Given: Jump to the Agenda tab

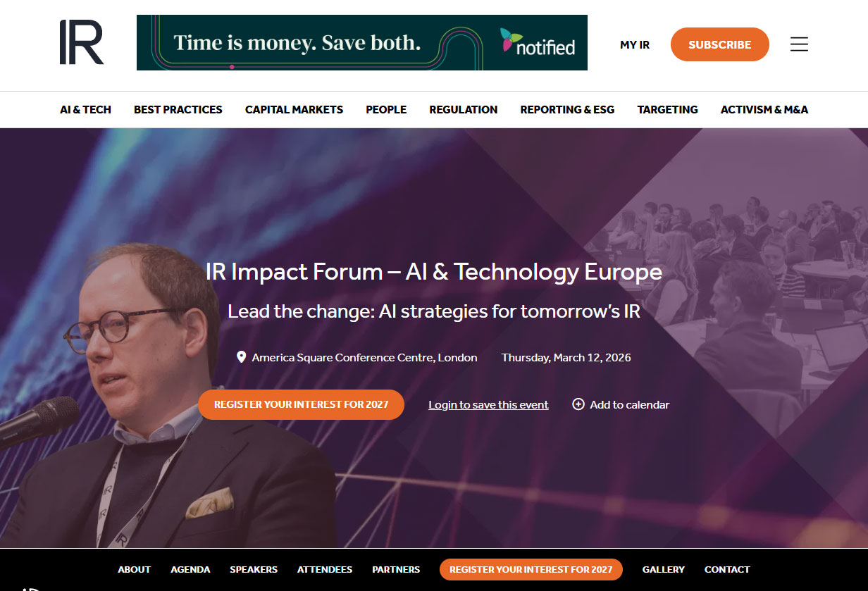Looking at the screenshot, I should point(190,569).
